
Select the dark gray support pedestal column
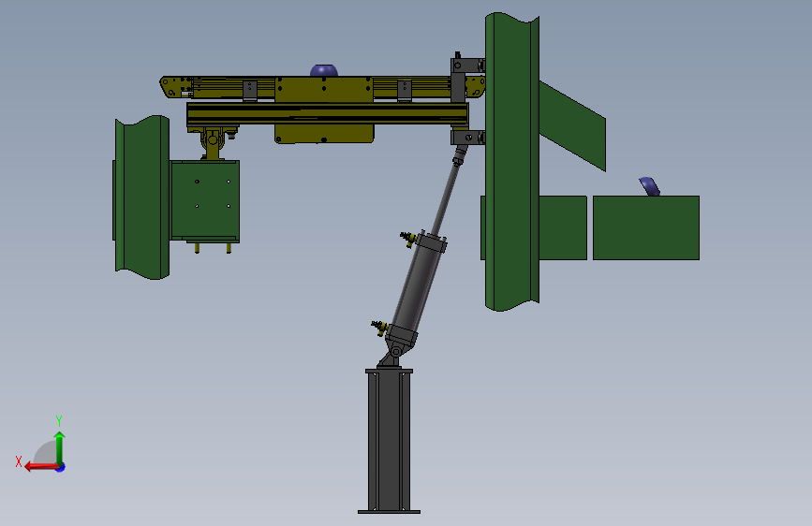click(389, 440)
